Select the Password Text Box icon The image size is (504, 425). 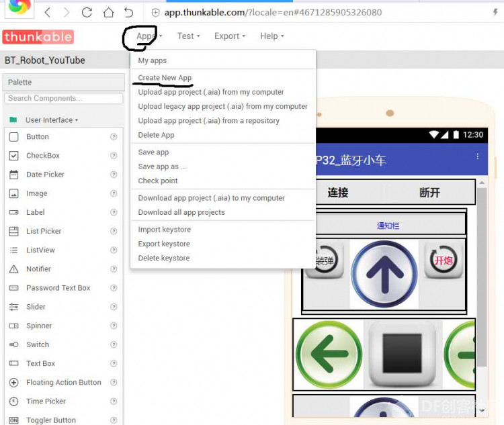pyautogui.click(x=14, y=288)
